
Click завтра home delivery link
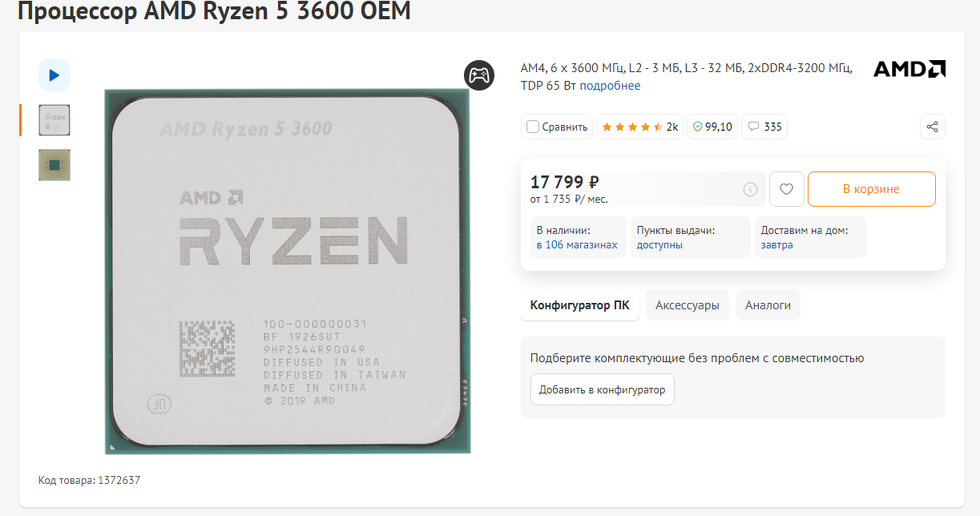click(777, 244)
